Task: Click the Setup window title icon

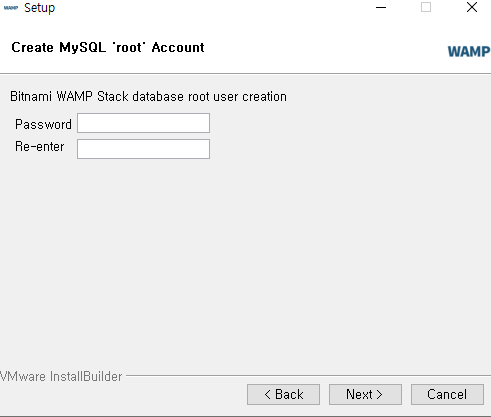Action: (11, 8)
